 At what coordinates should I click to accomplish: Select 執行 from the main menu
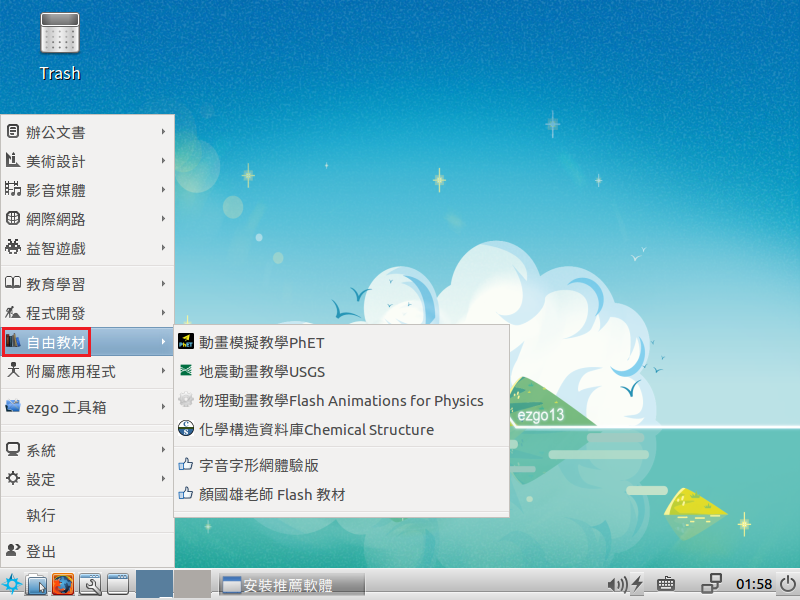pos(87,515)
